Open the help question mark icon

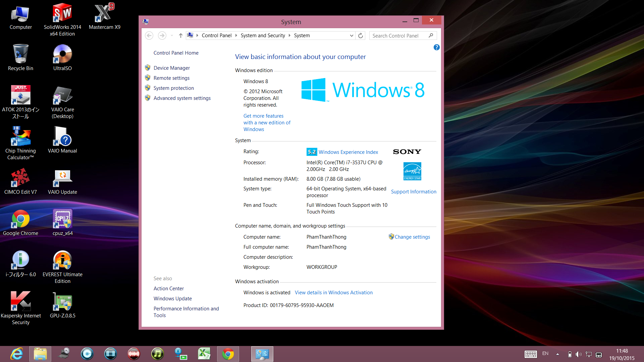coord(436,47)
